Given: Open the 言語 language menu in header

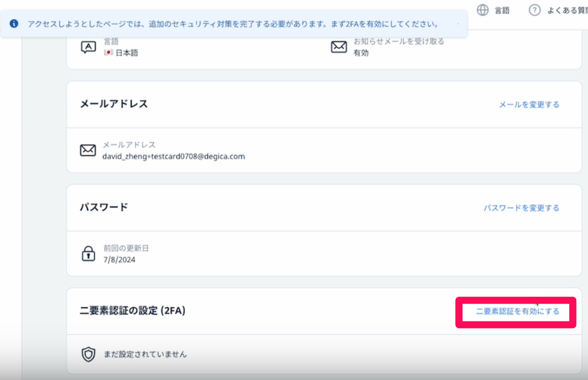Looking at the screenshot, I should [502, 11].
